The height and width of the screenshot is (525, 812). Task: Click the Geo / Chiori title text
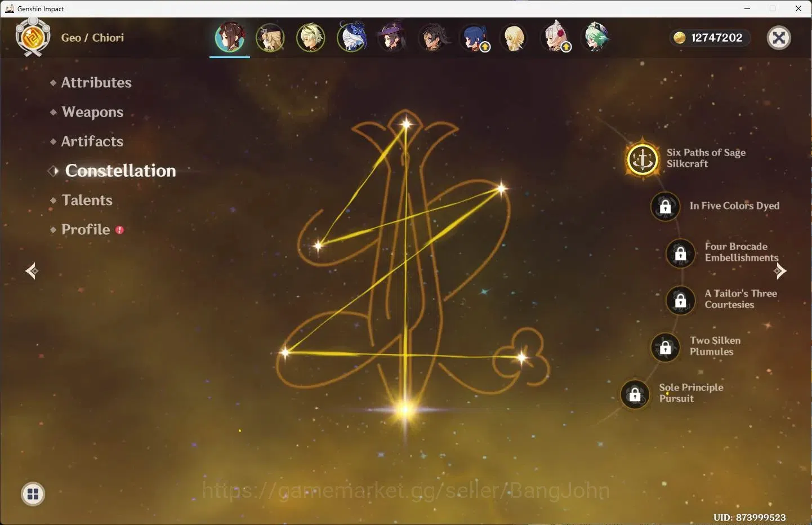click(92, 38)
